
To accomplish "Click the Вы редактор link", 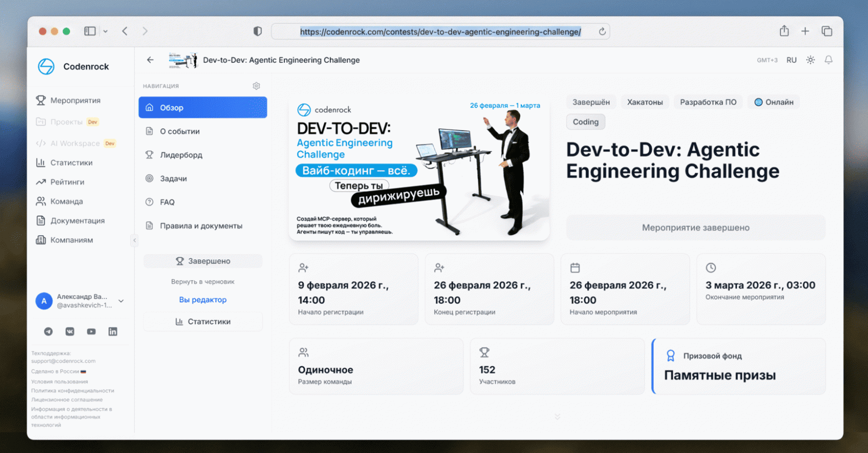I will tap(203, 300).
